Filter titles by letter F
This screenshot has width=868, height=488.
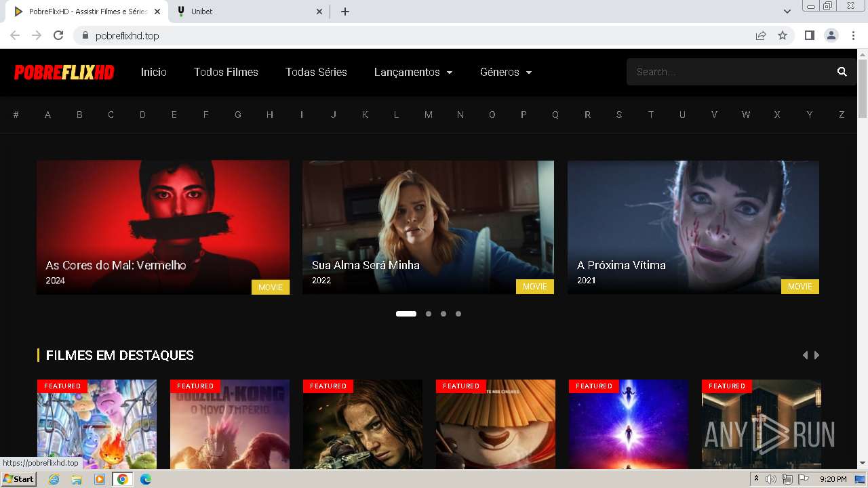pos(205,115)
